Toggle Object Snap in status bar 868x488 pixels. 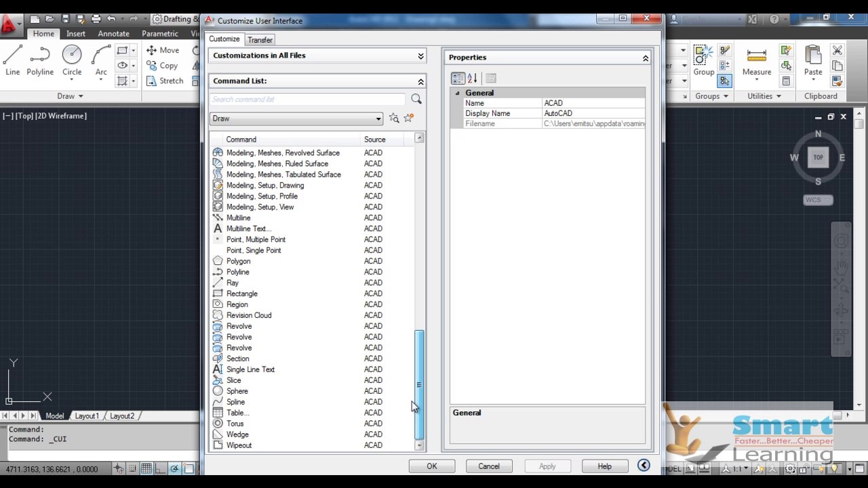pos(189,468)
